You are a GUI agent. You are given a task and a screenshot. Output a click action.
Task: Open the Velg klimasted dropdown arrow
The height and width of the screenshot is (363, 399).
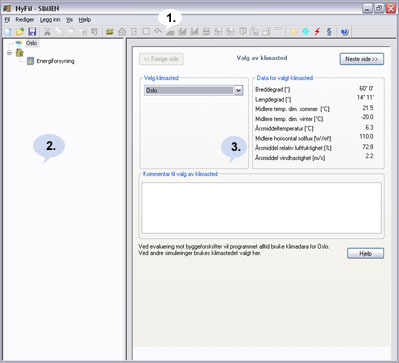238,90
